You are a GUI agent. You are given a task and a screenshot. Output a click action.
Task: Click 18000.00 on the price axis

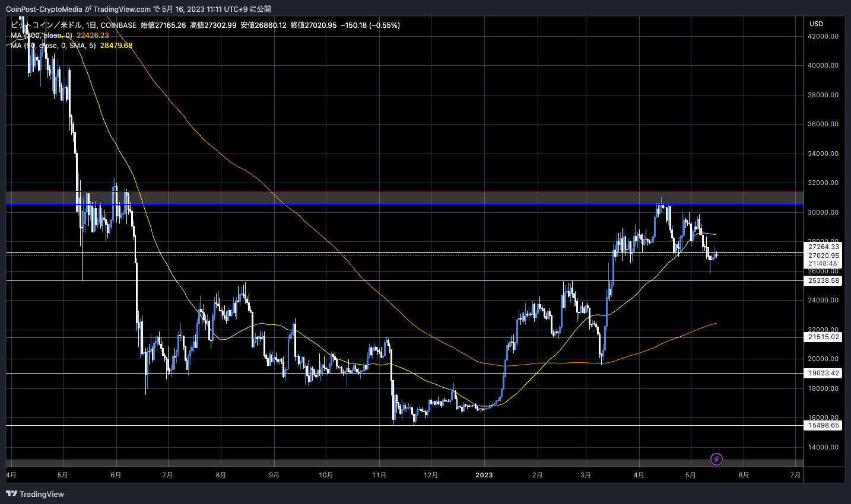point(824,388)
